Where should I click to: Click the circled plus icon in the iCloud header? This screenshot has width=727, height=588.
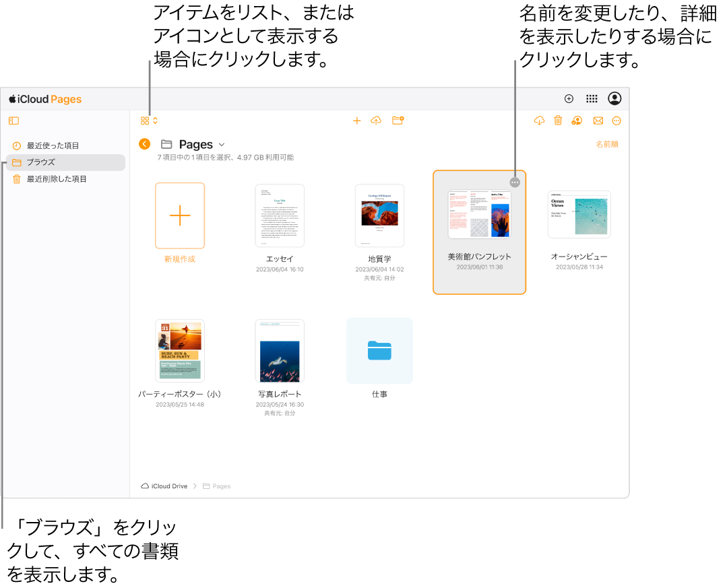point(569,99)
